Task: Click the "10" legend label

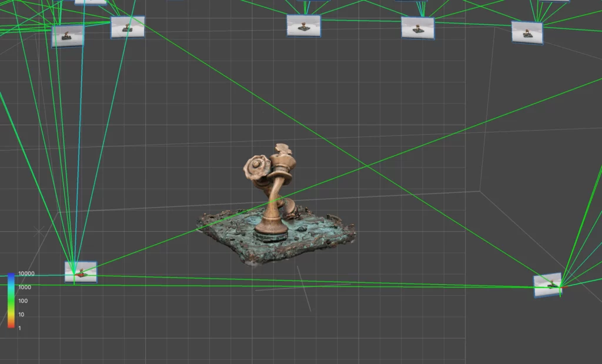Action: click(21, 315)
